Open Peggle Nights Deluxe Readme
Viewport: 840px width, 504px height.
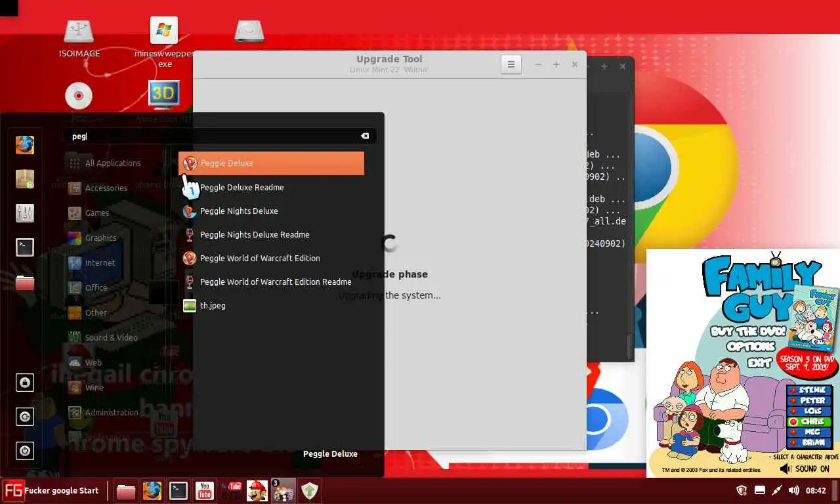coord(271,234)
